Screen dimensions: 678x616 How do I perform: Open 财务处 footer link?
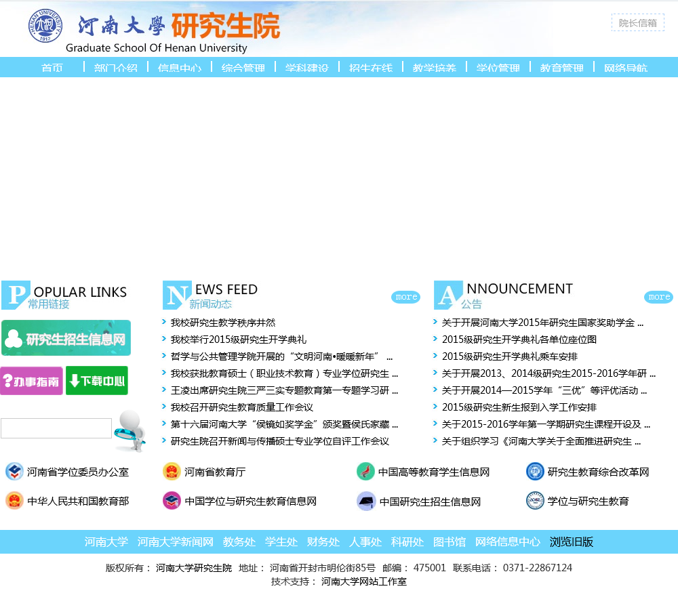(323, 542)
